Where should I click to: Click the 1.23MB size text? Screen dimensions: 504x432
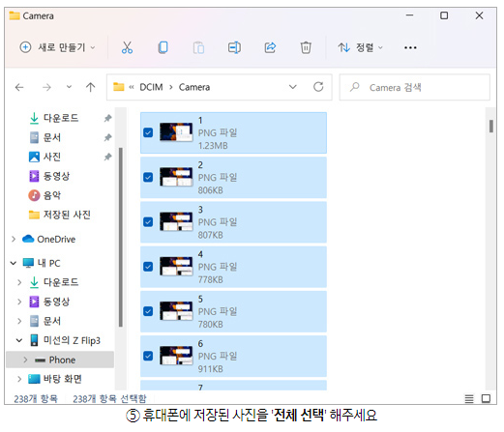(x=213, y=146)
